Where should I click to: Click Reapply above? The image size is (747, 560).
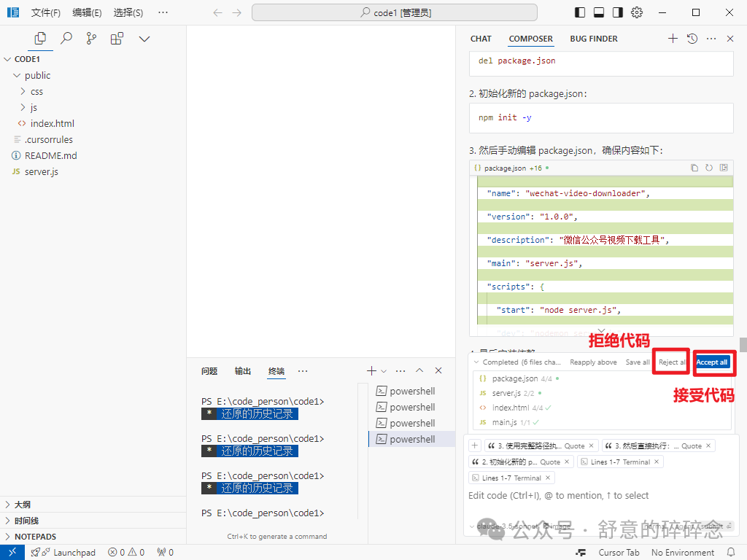[x=593, y=362]
